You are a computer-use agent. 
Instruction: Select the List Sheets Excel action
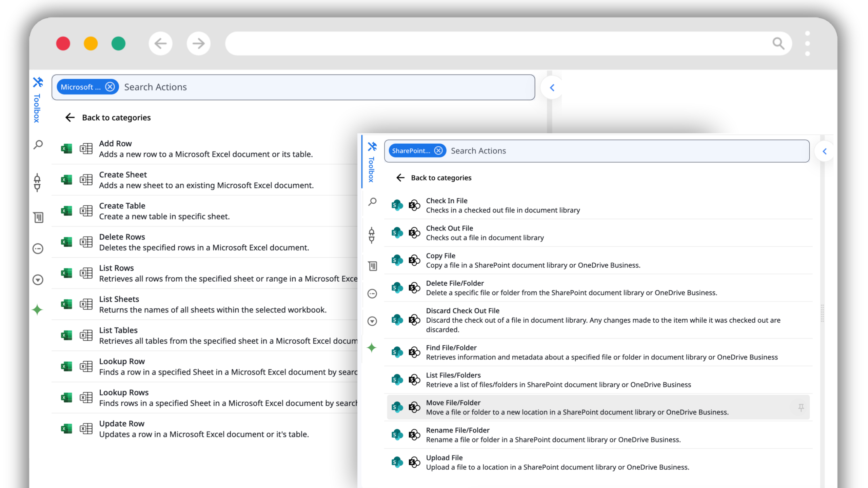(204, 304)
